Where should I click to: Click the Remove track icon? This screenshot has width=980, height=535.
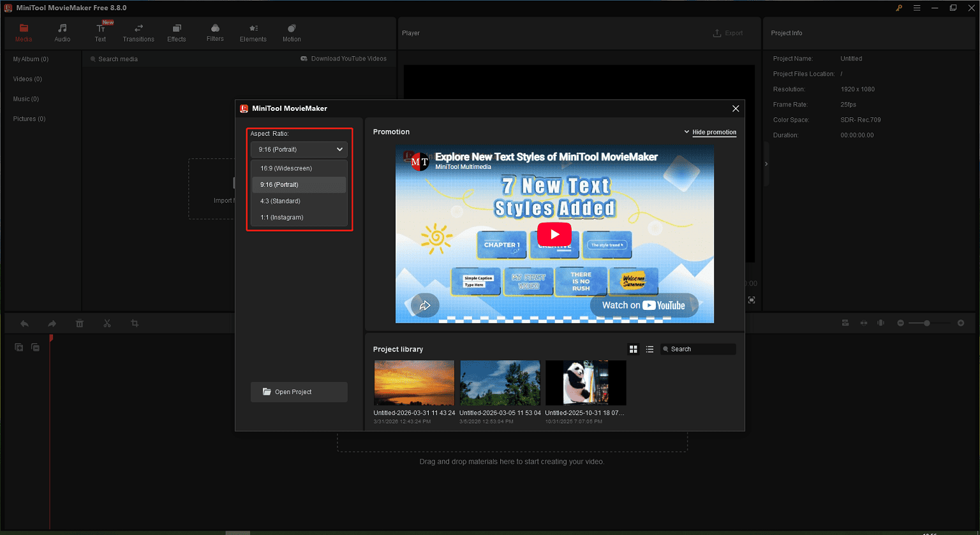point(35,348)
